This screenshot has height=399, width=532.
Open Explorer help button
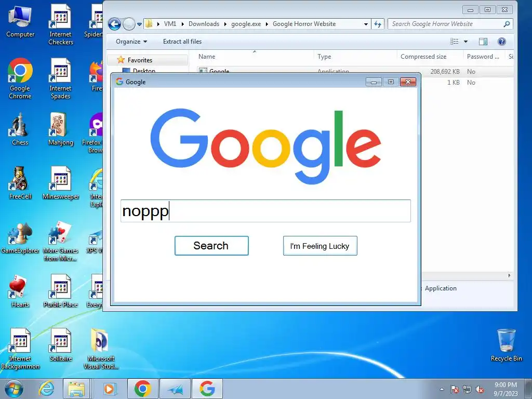[502, 42]
